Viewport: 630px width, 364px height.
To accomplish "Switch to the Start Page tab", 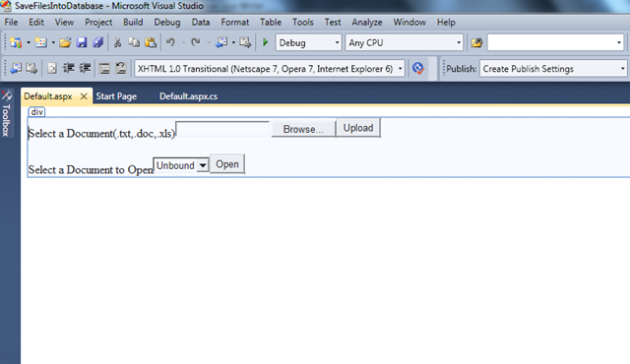I will [x=116, y=96].
